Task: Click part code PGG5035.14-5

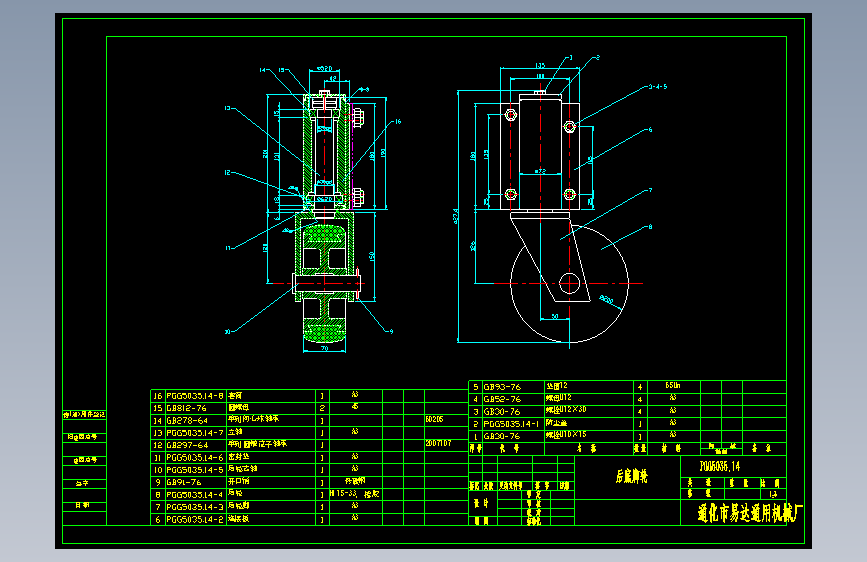Action: pyautogui.click(x=195, y=470)
